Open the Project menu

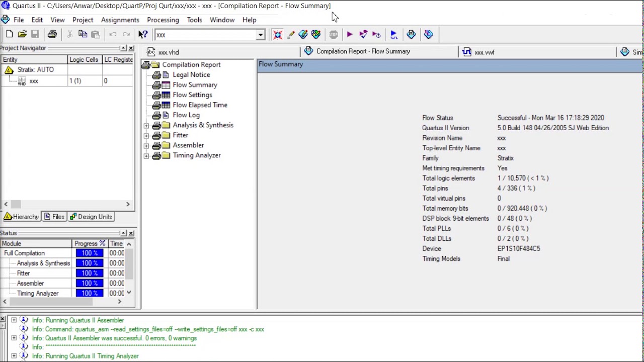click(83, 20)
